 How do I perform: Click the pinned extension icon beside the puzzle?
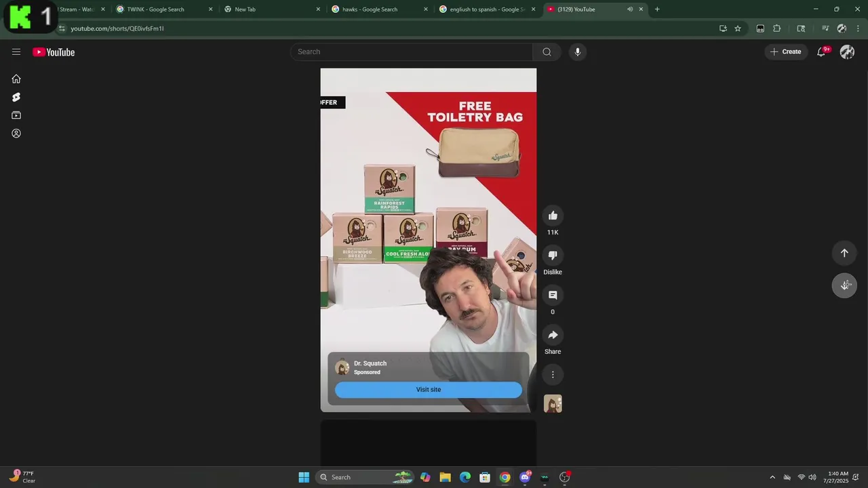click(x=760, y=28)
